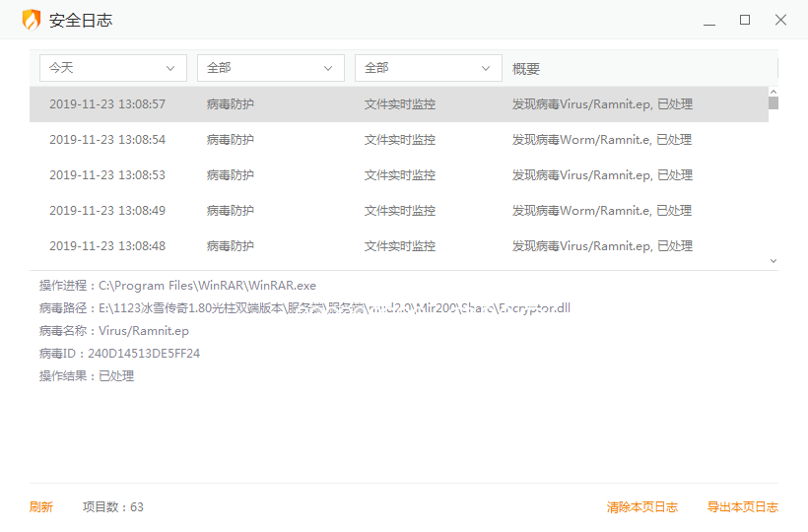The height and width of the screenshot is (532, 808).
Task: Open the 今天 date filter dropdown
Action: [113, 68]
